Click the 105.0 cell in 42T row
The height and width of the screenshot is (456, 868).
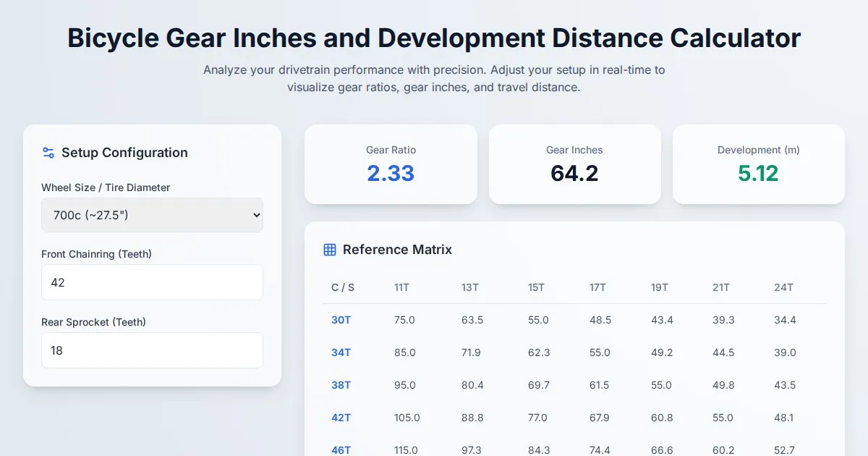point(407,418)
